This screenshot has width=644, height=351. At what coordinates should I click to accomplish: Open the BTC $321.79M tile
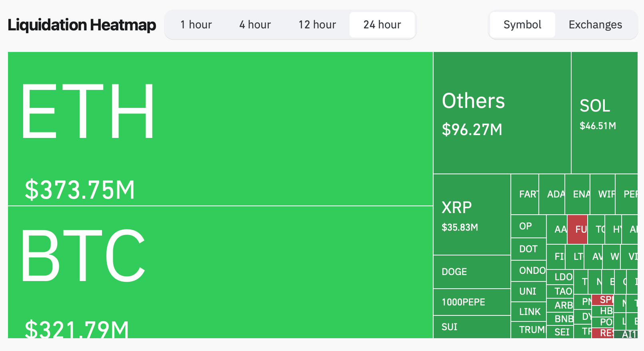coord(220,272)
